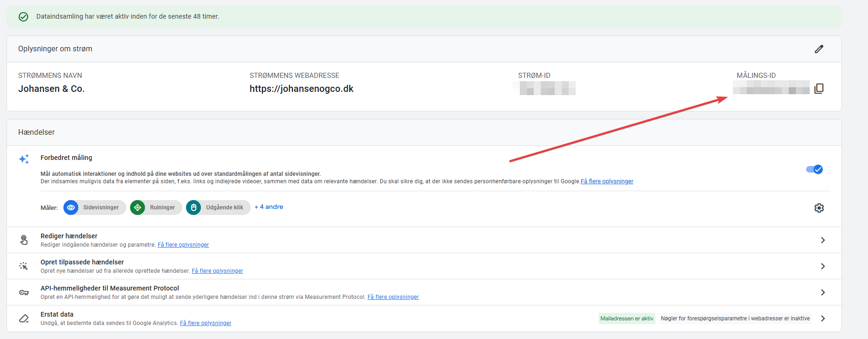Open enhanced measurement settings gear icon

819,208
